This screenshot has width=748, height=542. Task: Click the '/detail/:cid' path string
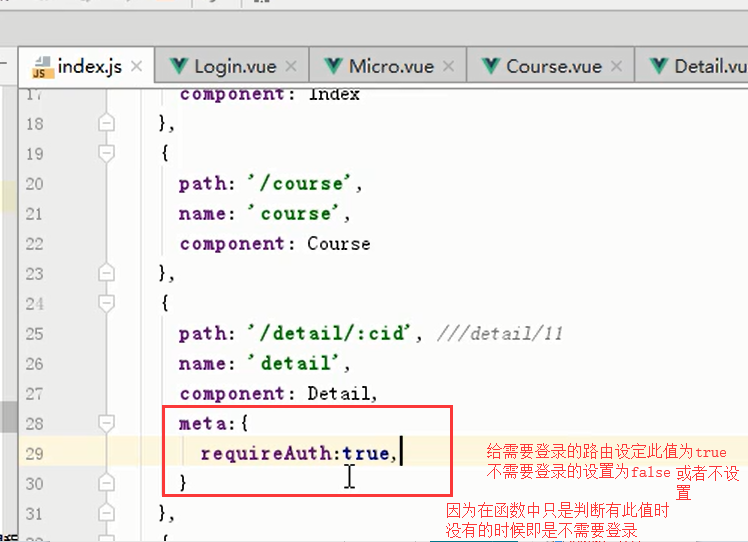click(329, 333)
